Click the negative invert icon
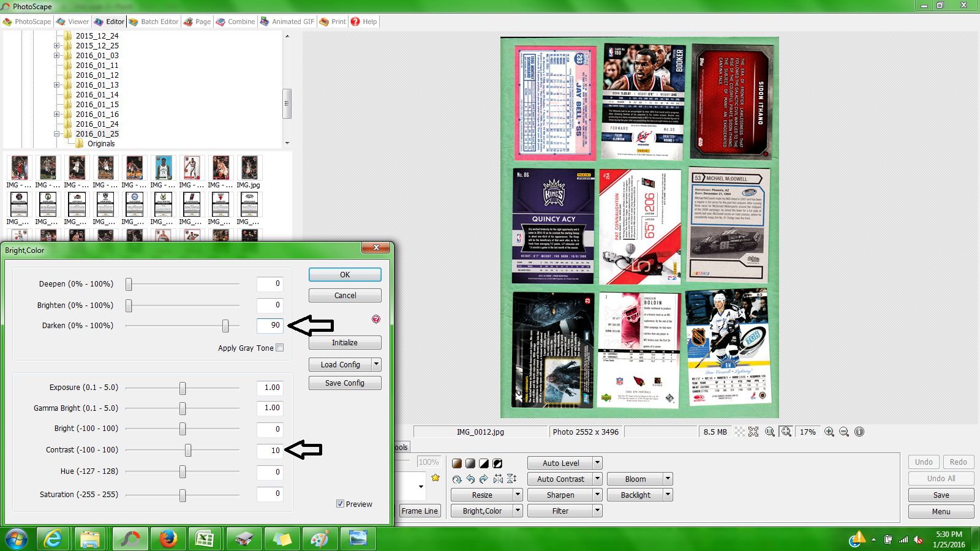The image size is (980, 551). point(497,463)
